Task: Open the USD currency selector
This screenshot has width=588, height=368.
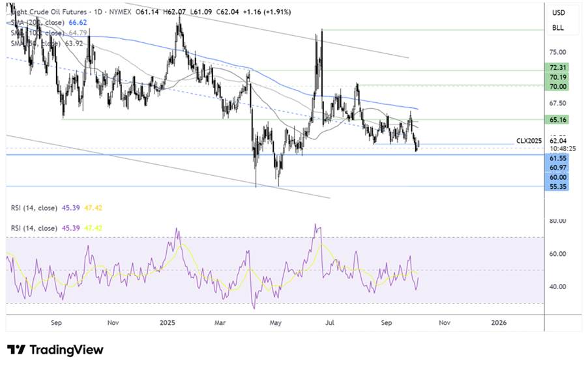Action: (558, 13)
